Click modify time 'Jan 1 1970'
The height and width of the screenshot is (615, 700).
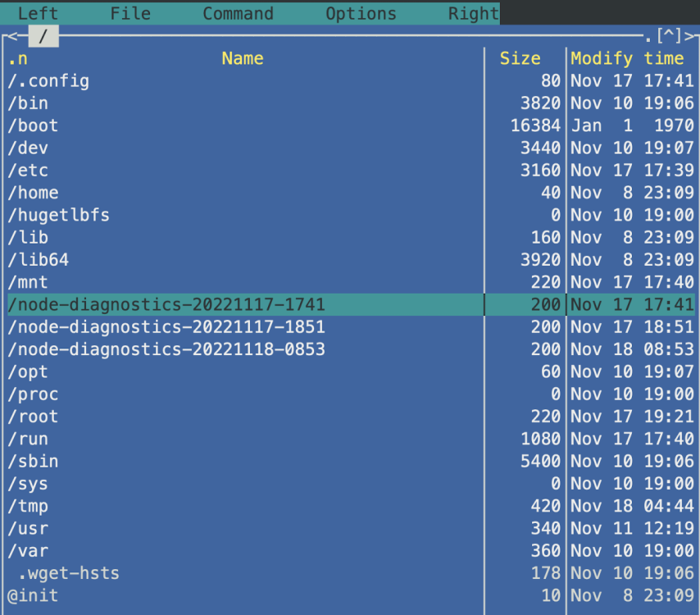[633, 125]
